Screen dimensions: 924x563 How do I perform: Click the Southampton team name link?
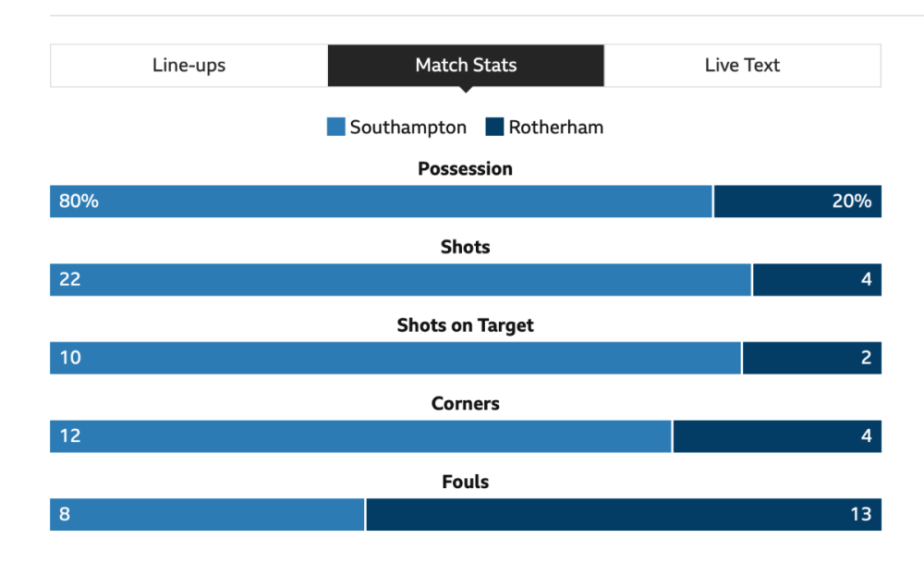pyautogui.click(x=407, y=127)
